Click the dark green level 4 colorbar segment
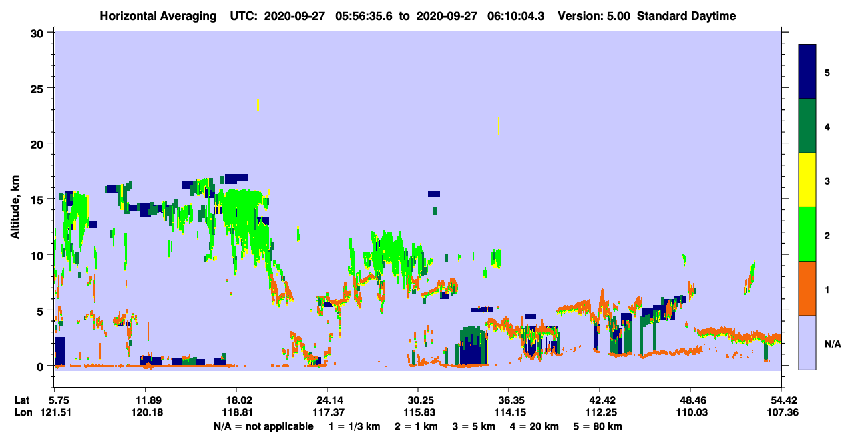868x445 pixels. point(807,126)
